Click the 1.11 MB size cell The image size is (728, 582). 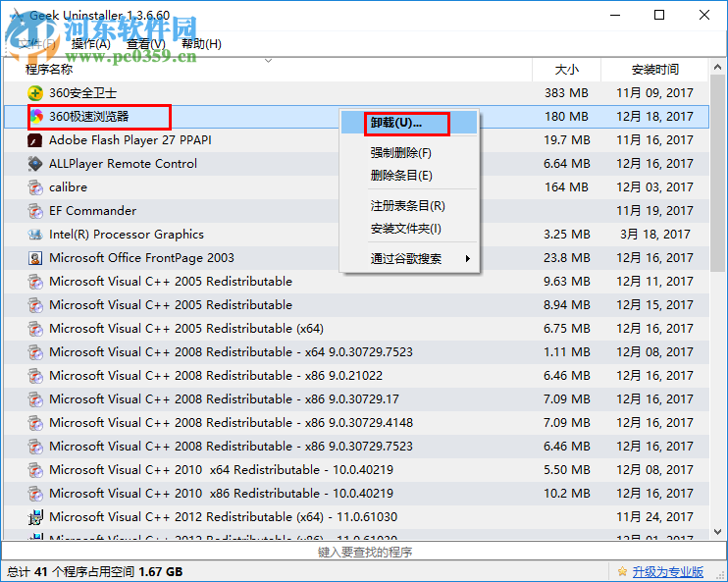[567, 352]
